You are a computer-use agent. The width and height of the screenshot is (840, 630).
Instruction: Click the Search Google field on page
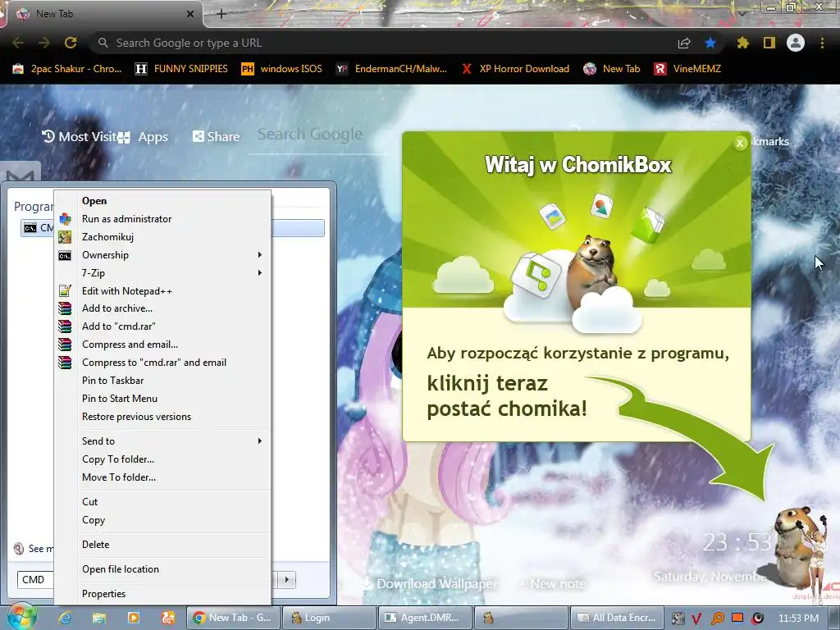316,135
